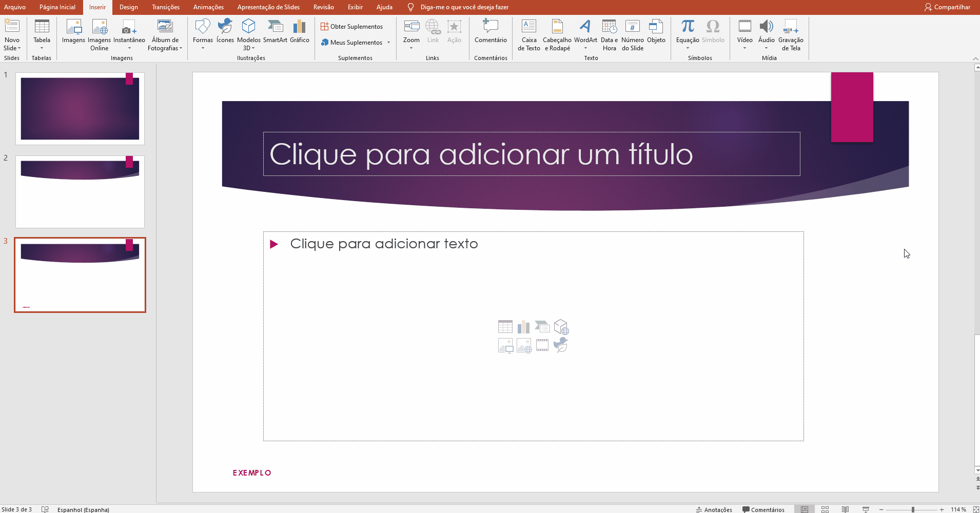Click Modelos 3D icon
The width and height of the screenshot is (980, 513).
249,26
